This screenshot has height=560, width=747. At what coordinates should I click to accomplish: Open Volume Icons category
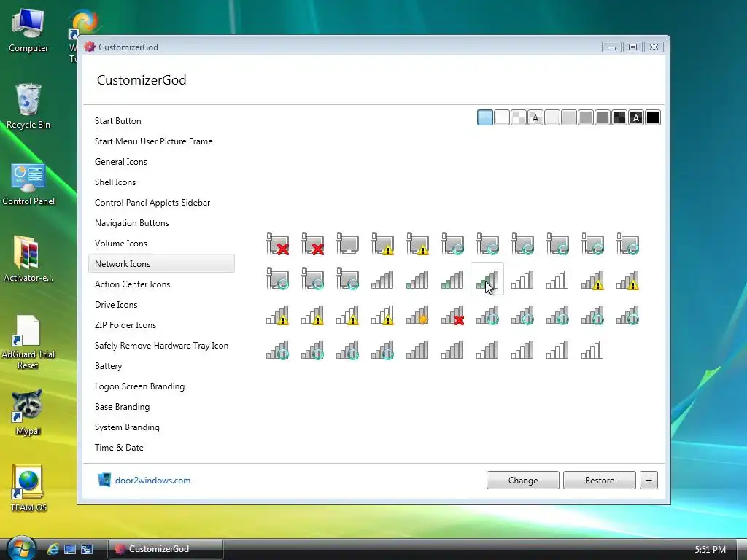[x=120, y=244]
